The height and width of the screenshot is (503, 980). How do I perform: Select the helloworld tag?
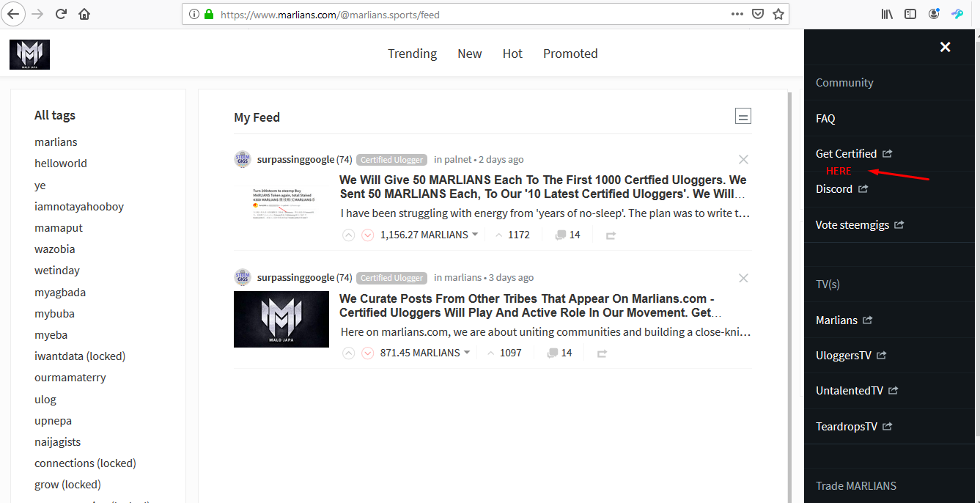tap(61, 163)
